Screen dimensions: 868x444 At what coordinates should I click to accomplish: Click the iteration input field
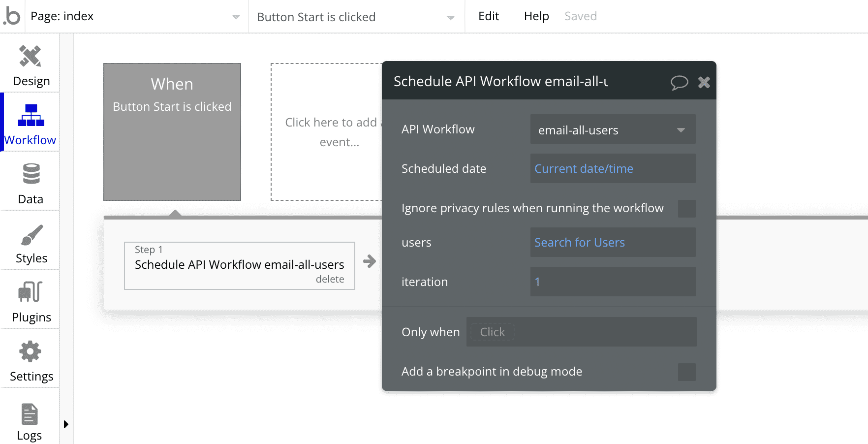[x=613, y=282]
